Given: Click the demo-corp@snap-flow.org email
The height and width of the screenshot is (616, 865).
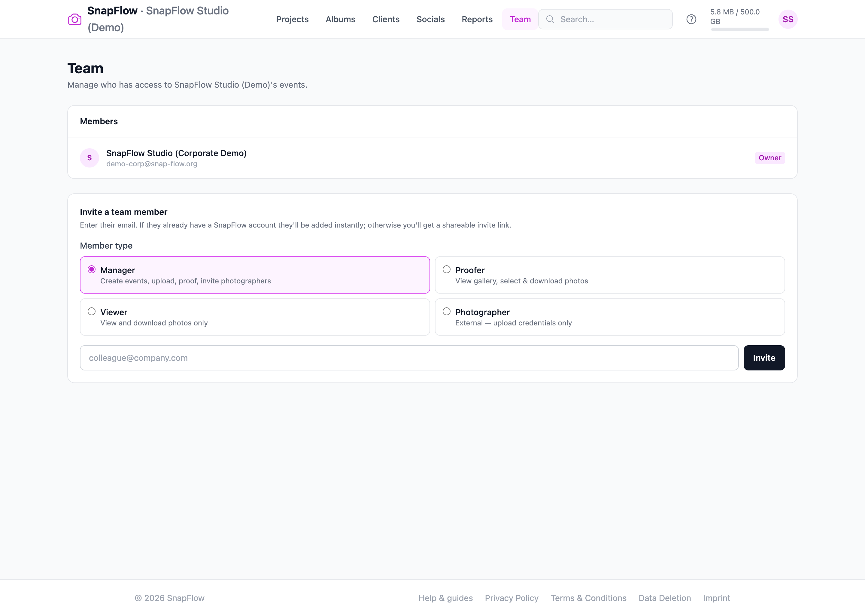Looking at the screenshot, I should tap(152, 164).
